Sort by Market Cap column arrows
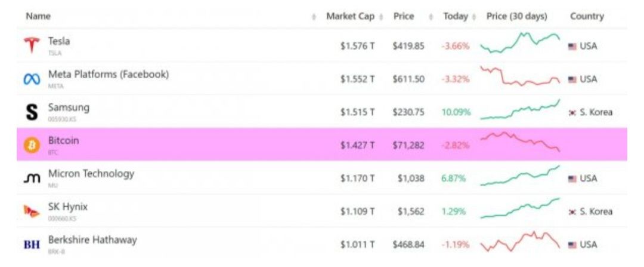The height and width of the screenshot is (267, 644). tap(380, 17)
